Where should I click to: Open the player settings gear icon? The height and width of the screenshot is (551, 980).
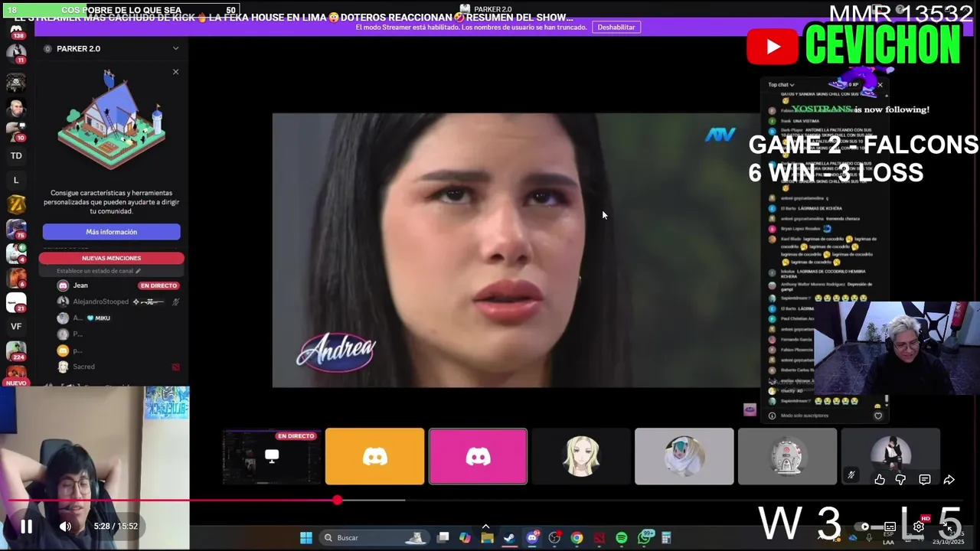(919, 527)
